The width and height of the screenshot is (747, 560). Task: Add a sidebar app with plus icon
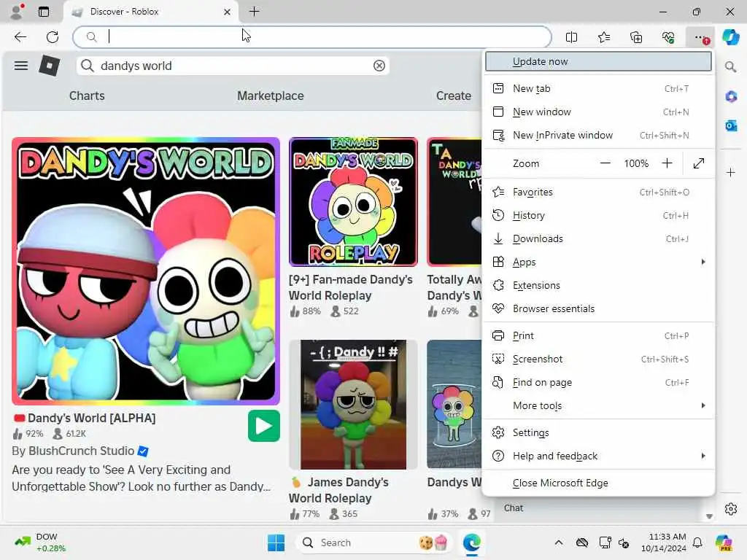[731, 172]
